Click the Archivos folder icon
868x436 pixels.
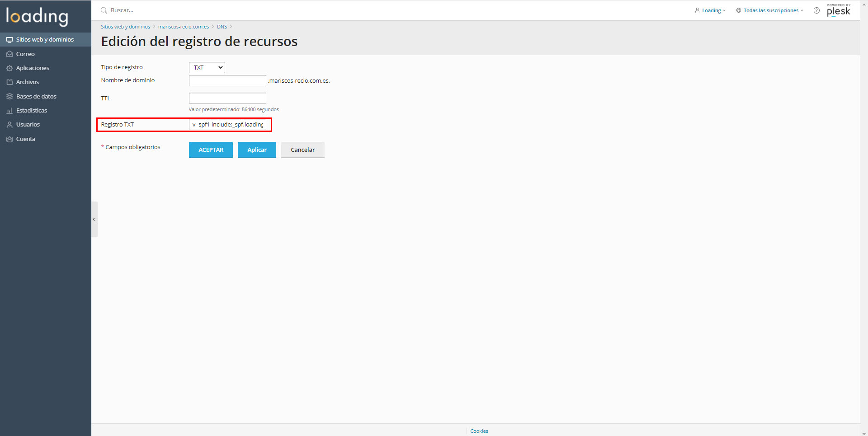[9, 82]
